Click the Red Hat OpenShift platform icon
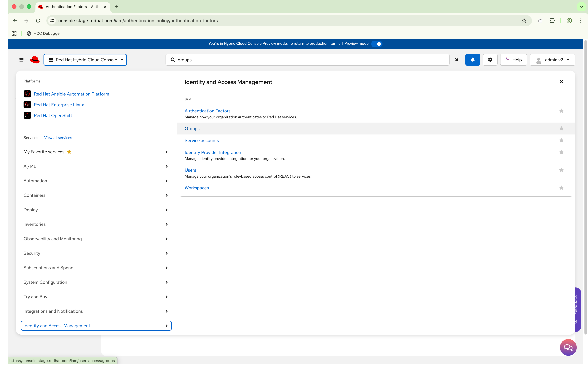This screenshot has width=588, height=373. 27,115
